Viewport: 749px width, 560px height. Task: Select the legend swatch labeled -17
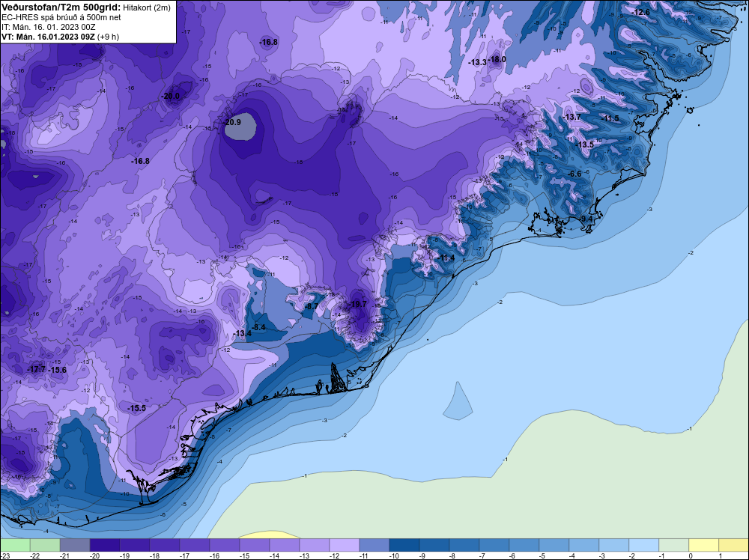coord(195,545)
